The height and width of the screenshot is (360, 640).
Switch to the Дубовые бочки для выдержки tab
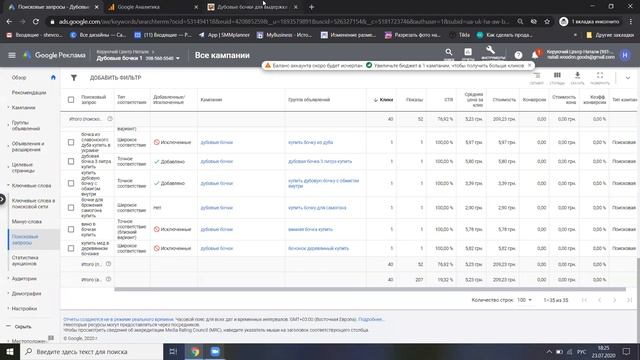point(252,7)
